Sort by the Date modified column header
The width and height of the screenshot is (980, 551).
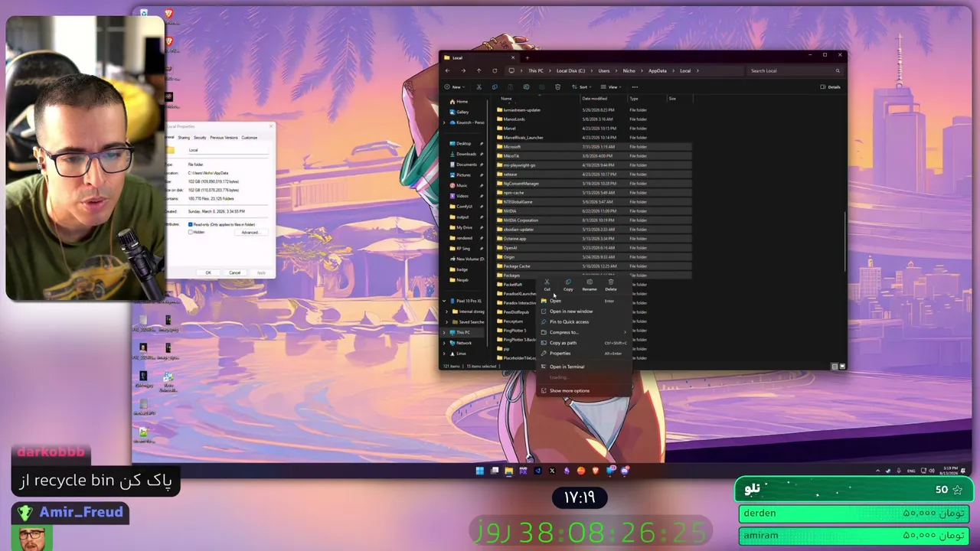(603, 99)
